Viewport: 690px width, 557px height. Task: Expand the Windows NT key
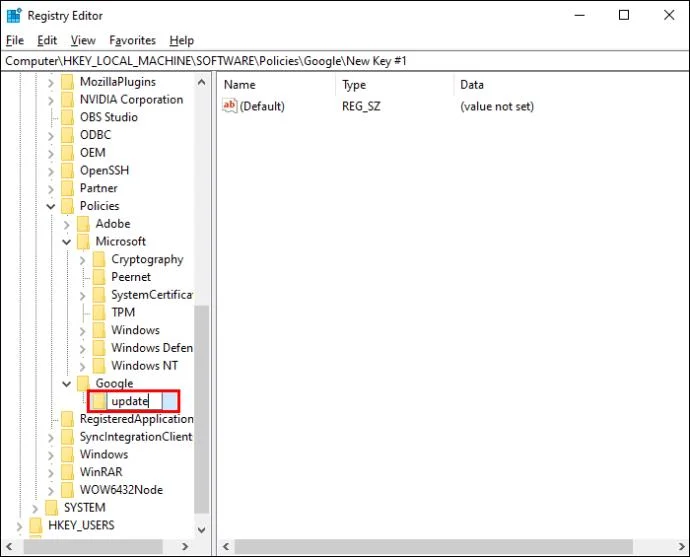pyautogui.click(x=82, y=366)
